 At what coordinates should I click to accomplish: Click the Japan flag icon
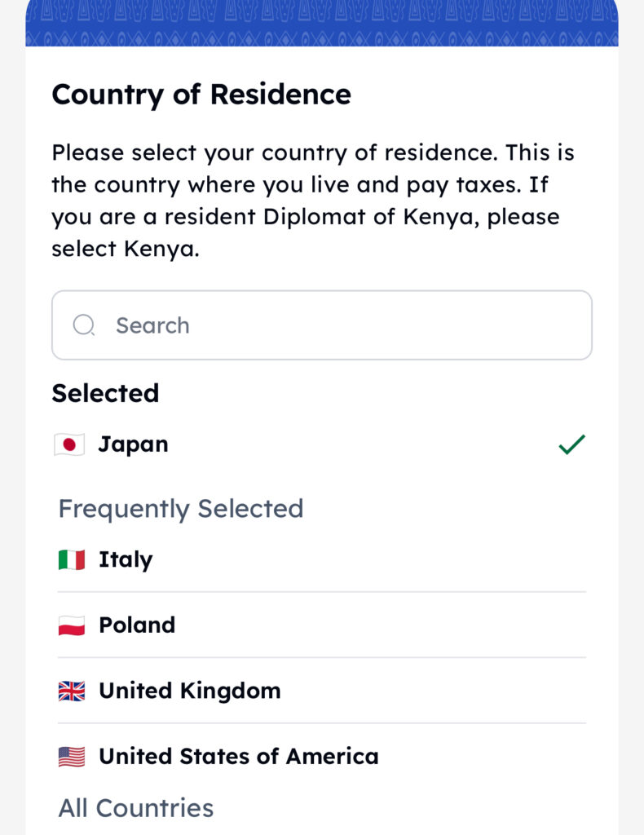click(70, 444)
